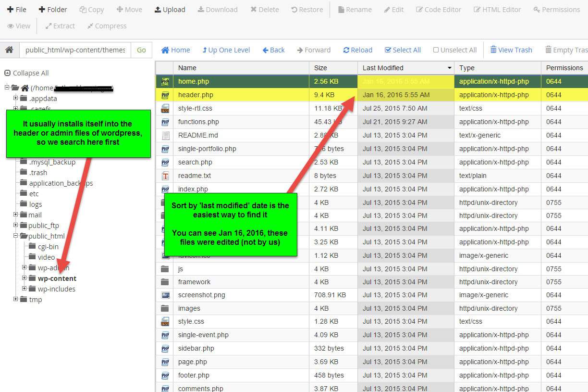Select the cgi-bin folder in tree

(48, 247)
